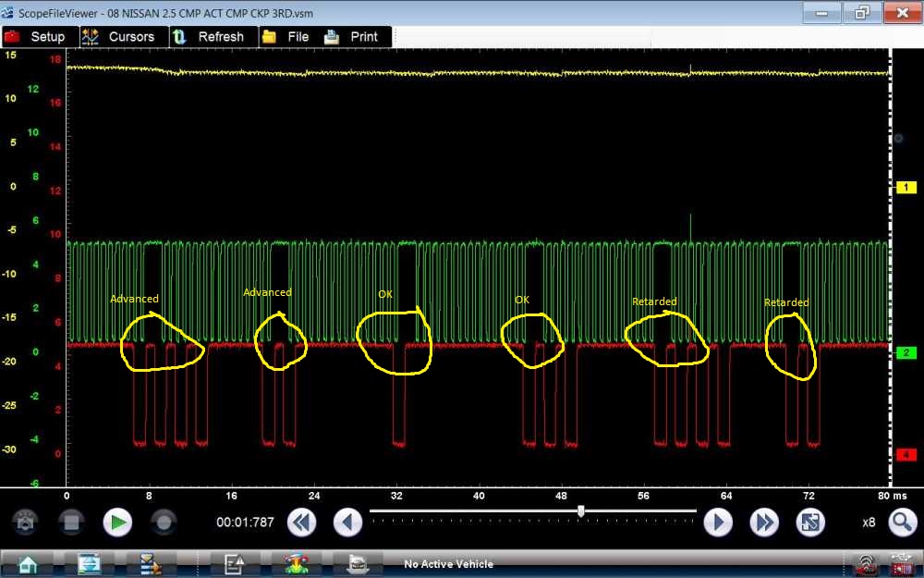Click the Record button
The width and height of the screenshot is (924, 578).
pos(164,523)
